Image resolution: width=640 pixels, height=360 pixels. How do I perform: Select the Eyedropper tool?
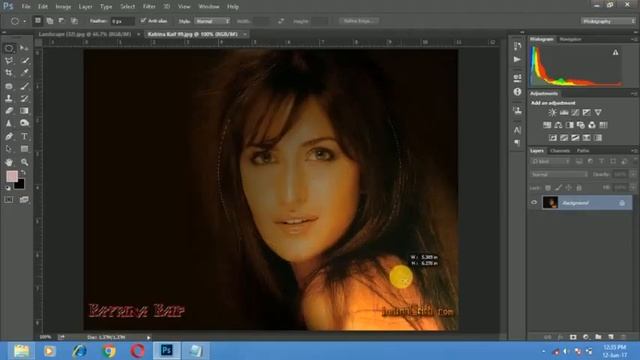(x=24, y=73)
